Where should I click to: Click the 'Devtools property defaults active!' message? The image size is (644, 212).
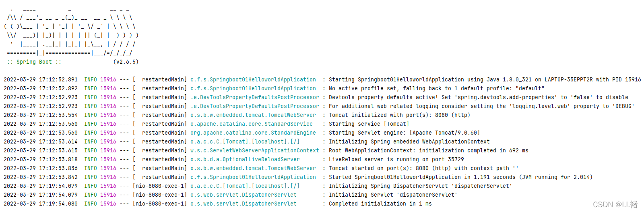479,98
